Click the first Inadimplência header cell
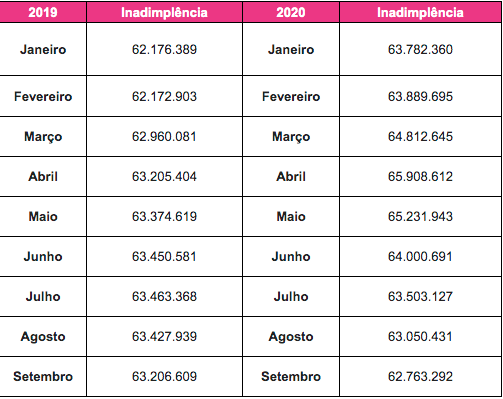 [164, 12]
